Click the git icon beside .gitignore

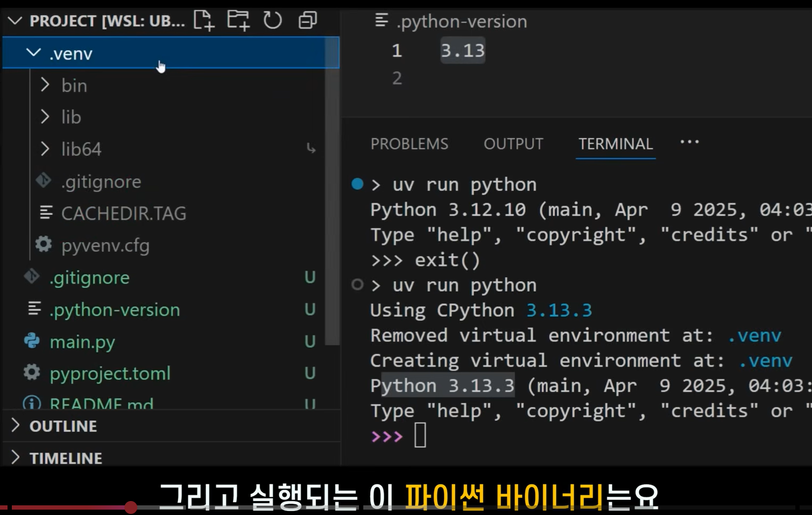click(31, 277)
